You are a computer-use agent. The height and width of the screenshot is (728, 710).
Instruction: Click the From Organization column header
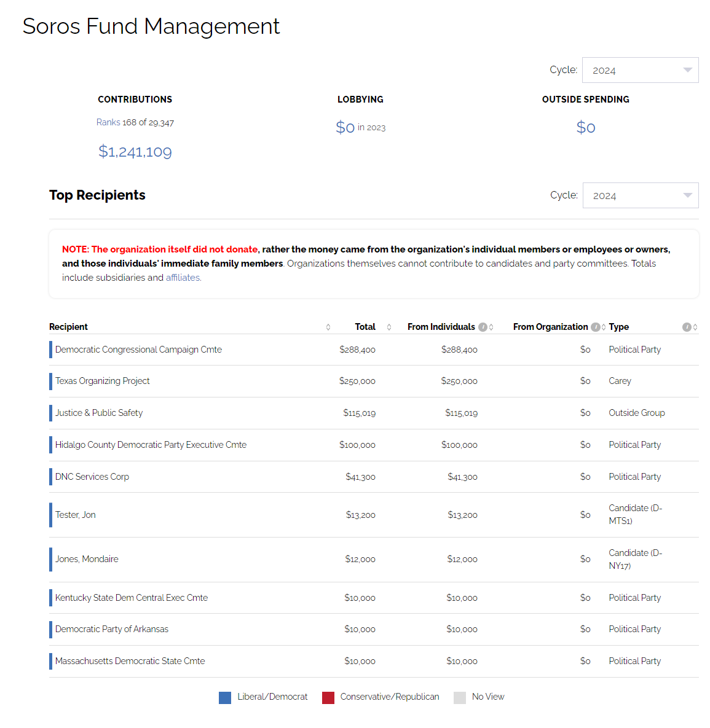click(x=551, y=327)
